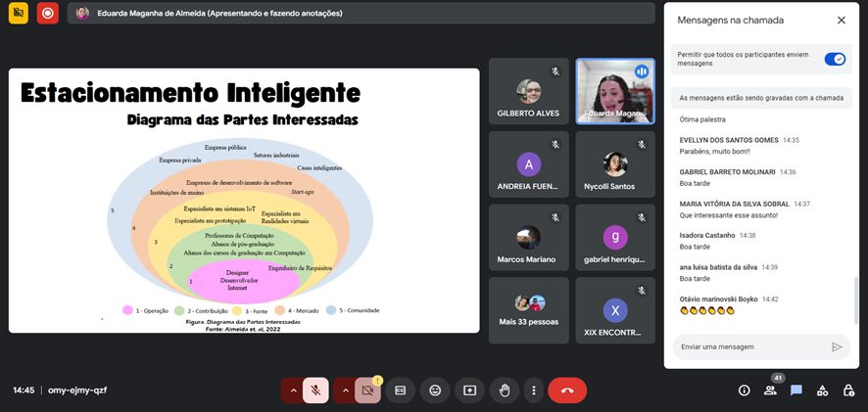Image resolution: width=868 pixels, height=412 pixels.
Task: Turn on closed captions
Action: tap(400, 389)
